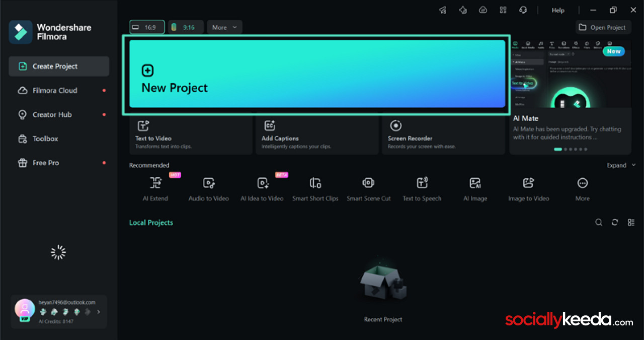Image resolution: width=644 pixels, height=340 pixels.
Task: Select the first carousel indicator dot
Action: tap(557, 149)
